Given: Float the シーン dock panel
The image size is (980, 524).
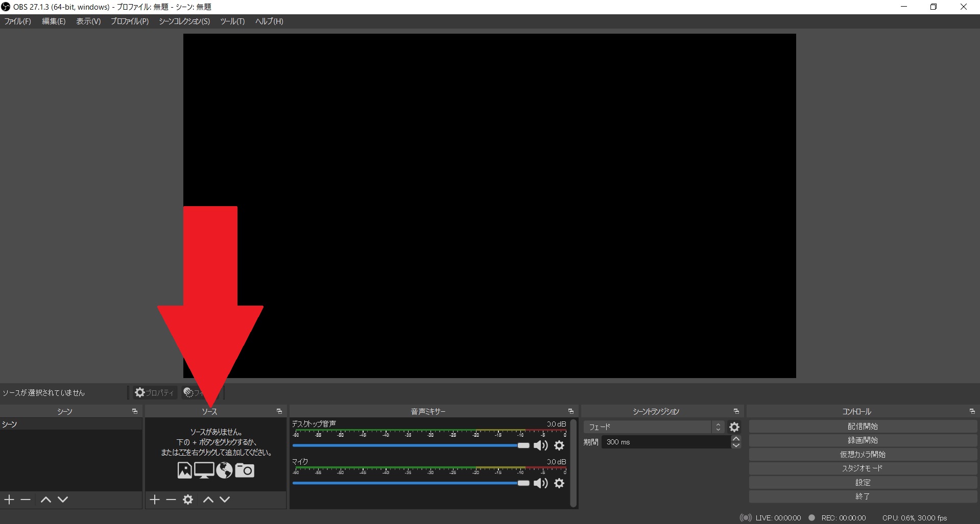Looking at the screenshot, I should coord(135,411).
